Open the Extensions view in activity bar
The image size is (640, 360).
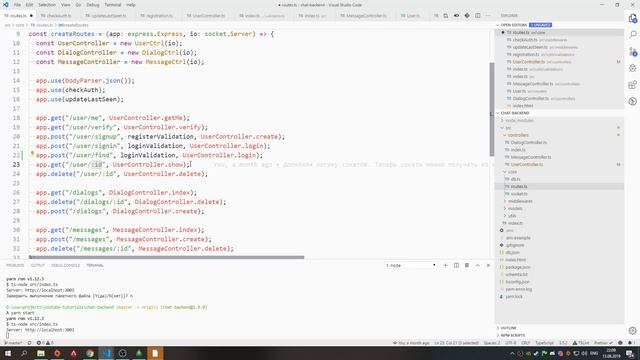pyautogui.click(x=633, y=85)
